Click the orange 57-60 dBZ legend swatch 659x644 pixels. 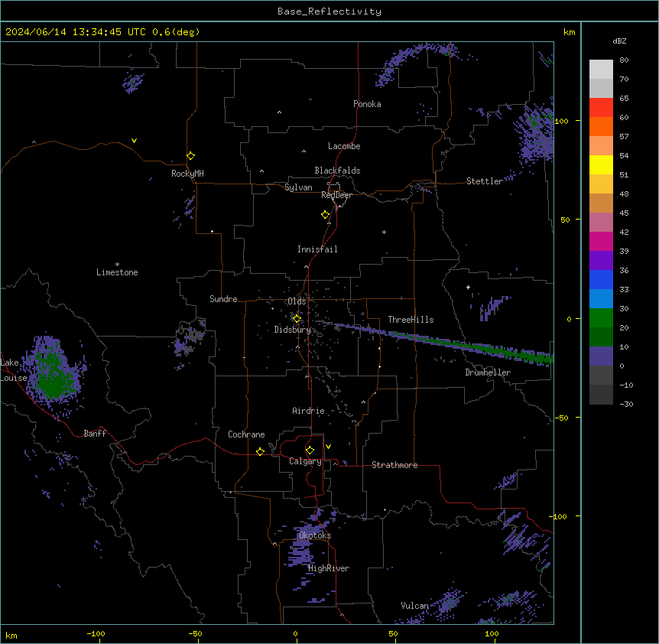(601, 126)
